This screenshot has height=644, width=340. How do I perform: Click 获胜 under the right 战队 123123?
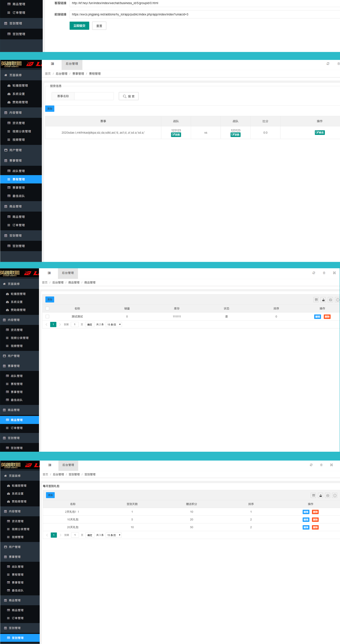point(235,135)
